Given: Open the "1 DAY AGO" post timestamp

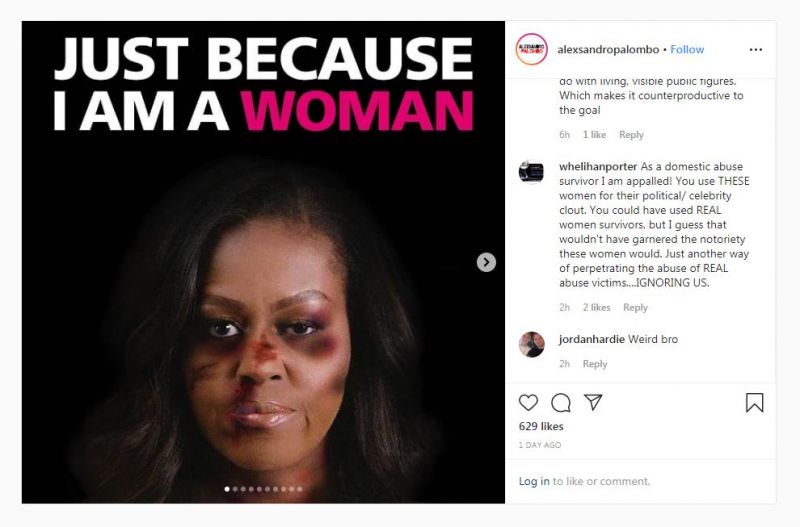Looking at the screenshot, I should [x=540, y=444].
